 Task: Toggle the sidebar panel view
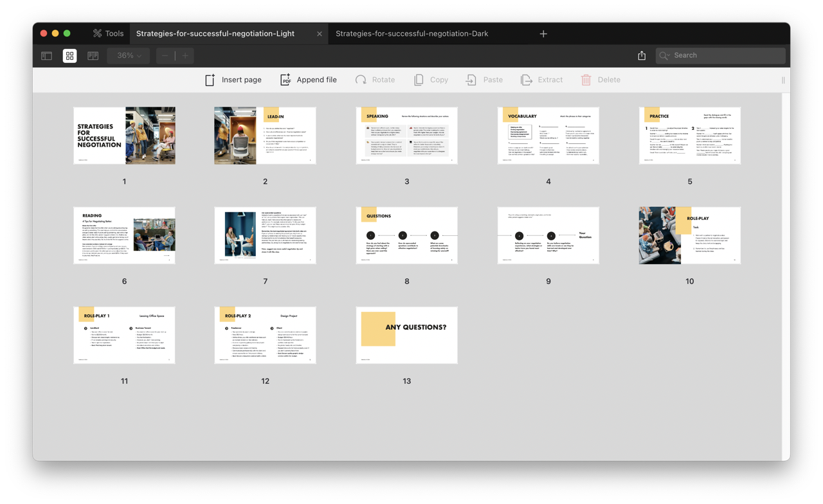pos(47,55)
